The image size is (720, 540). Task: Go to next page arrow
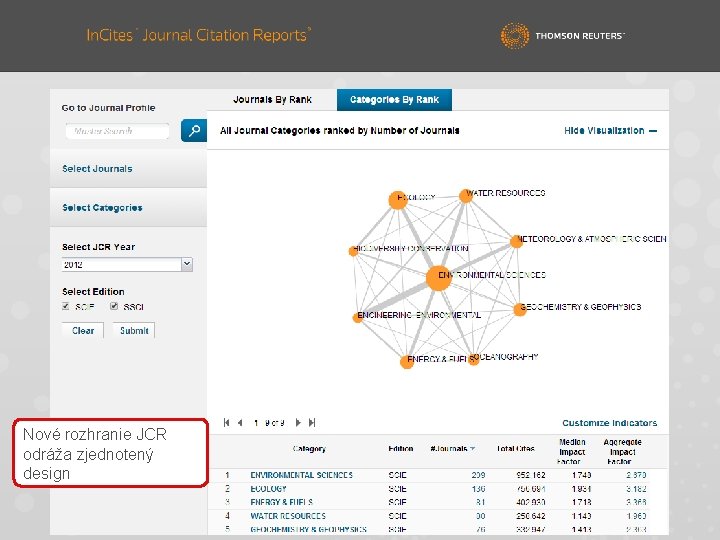pos(298,422)
